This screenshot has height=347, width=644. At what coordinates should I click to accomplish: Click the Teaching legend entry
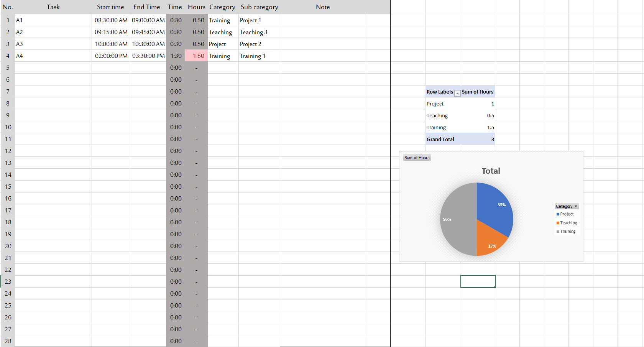coord(568,223)
